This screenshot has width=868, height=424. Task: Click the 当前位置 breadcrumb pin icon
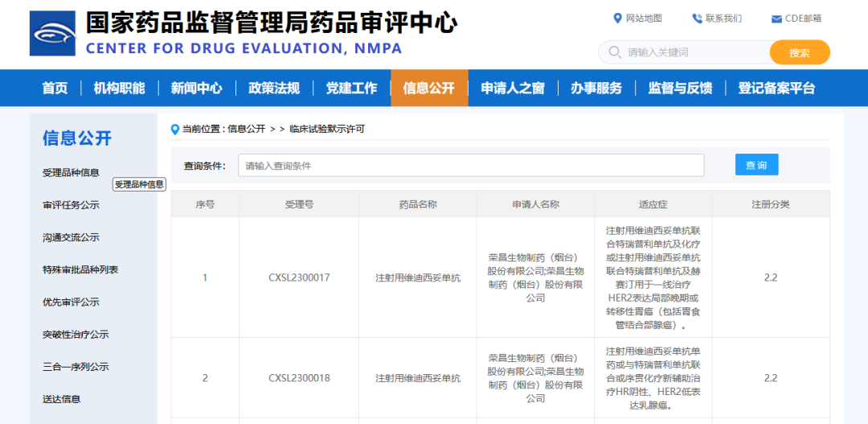175,129
